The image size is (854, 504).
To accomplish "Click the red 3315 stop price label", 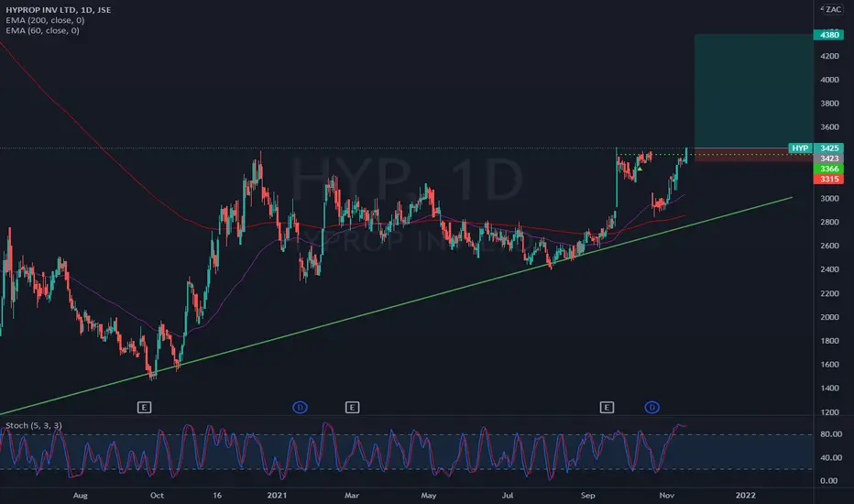I will click(829, 180).
